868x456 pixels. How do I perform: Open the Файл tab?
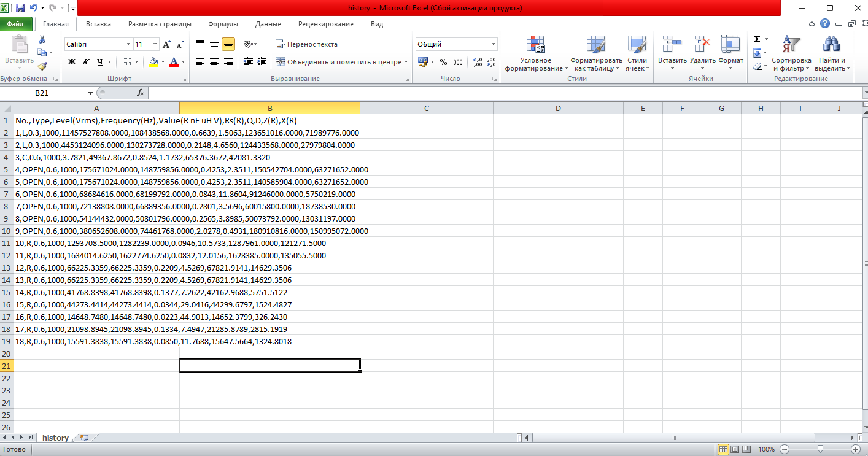(15, 24)
